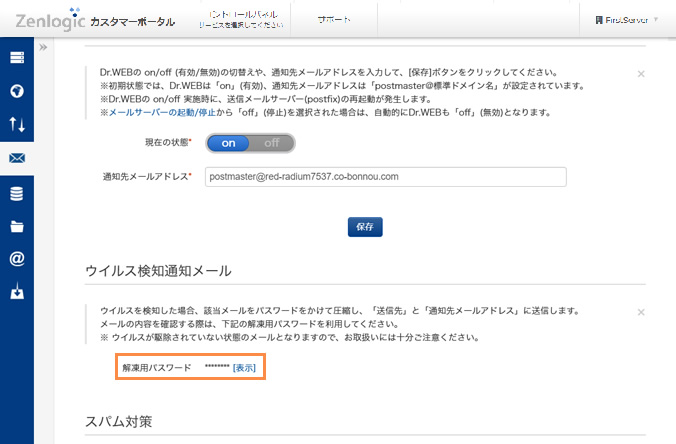Viewport: 676px width, 444px height.
Task: Open the database stack sidebar icon
Action: pyautogui.click(x=17, y=194)
